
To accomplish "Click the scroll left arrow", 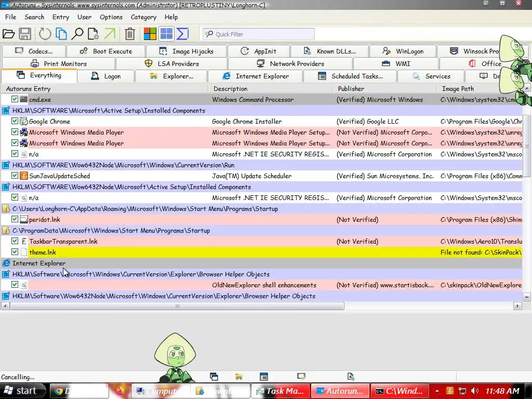I will 5,306.
